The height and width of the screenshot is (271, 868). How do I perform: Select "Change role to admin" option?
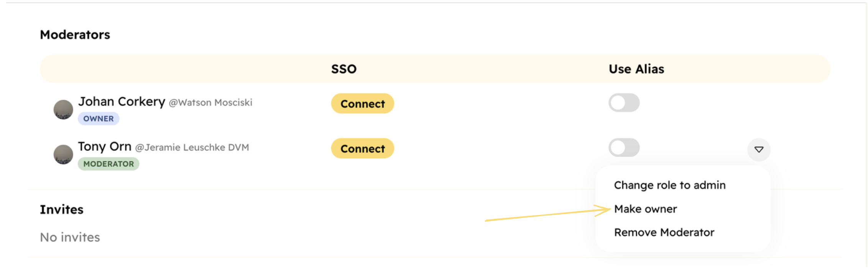tap(669, 185)
